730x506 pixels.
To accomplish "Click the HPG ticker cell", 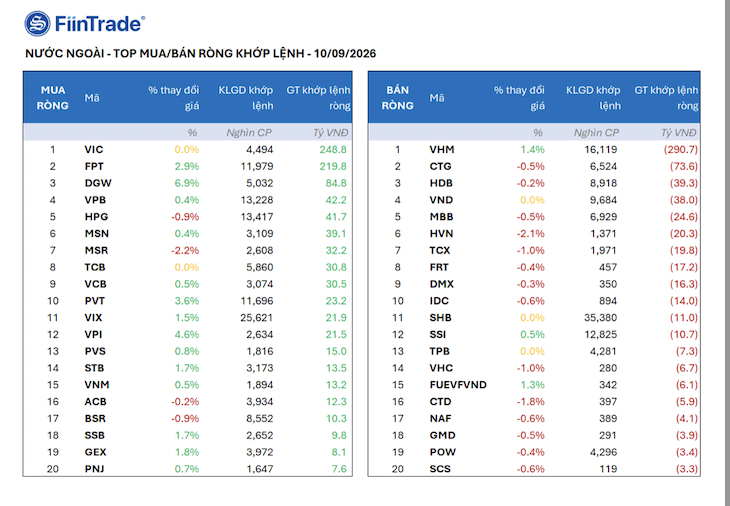I will tap(96, 216).
